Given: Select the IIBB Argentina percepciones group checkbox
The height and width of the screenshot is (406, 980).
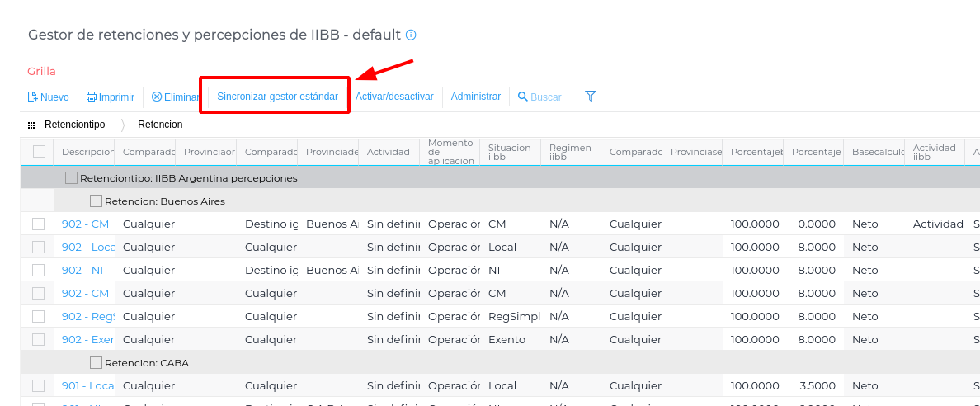Looking at the screenshot, I should [x=71, y=177].
